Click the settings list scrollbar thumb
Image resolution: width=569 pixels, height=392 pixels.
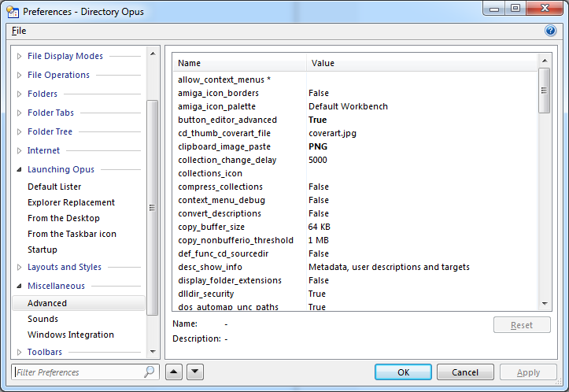(x=545, y=91)
